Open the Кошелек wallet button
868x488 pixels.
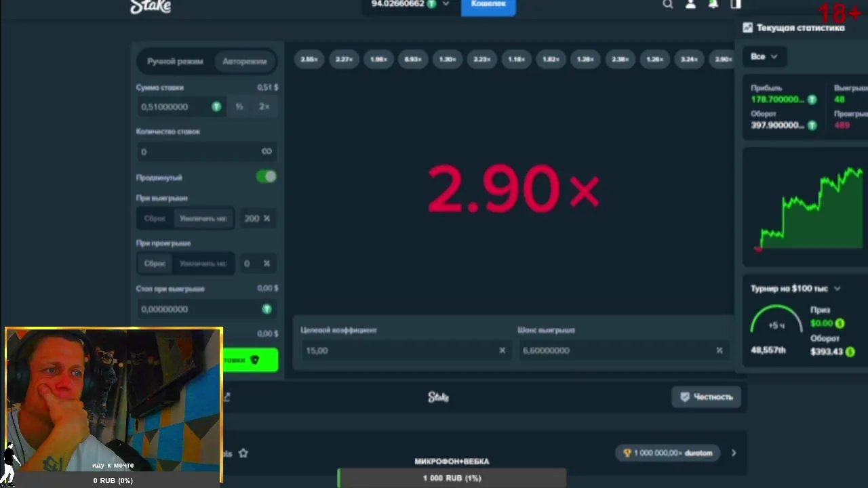tap(488, 5)
